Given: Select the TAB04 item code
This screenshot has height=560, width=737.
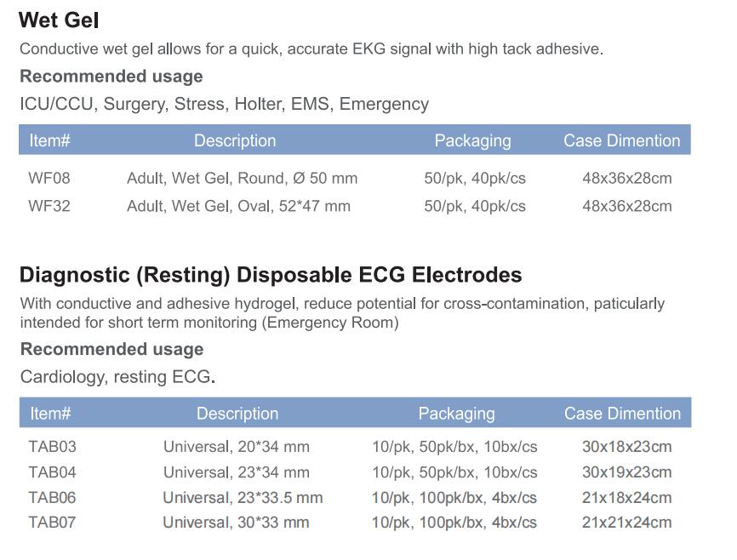Looking at the screenshot, I should (x=52, y=472).
